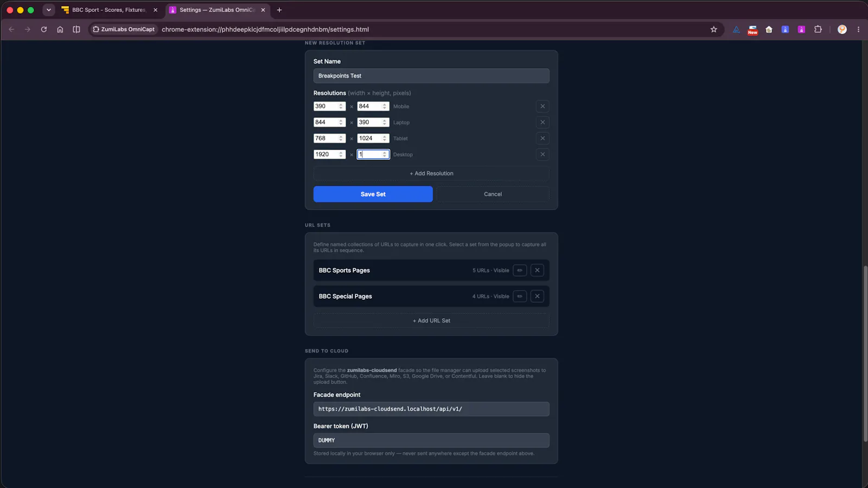Screen dimensions: 868x488
Task: Click the ZumiLabs OmniCapt site chip
Action: coord(124,29)
